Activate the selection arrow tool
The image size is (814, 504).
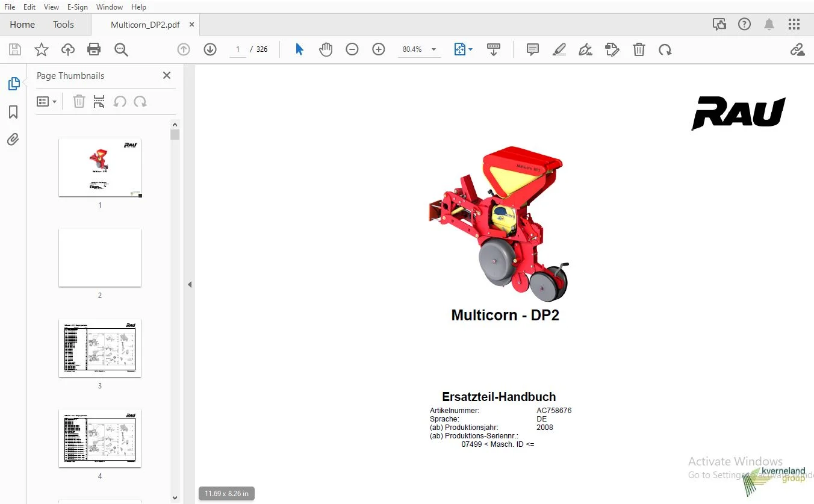pos(299,49)
